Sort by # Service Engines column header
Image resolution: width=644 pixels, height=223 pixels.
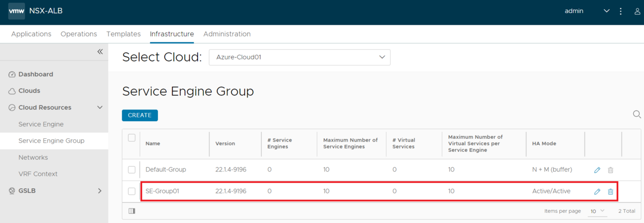point(280,144)
